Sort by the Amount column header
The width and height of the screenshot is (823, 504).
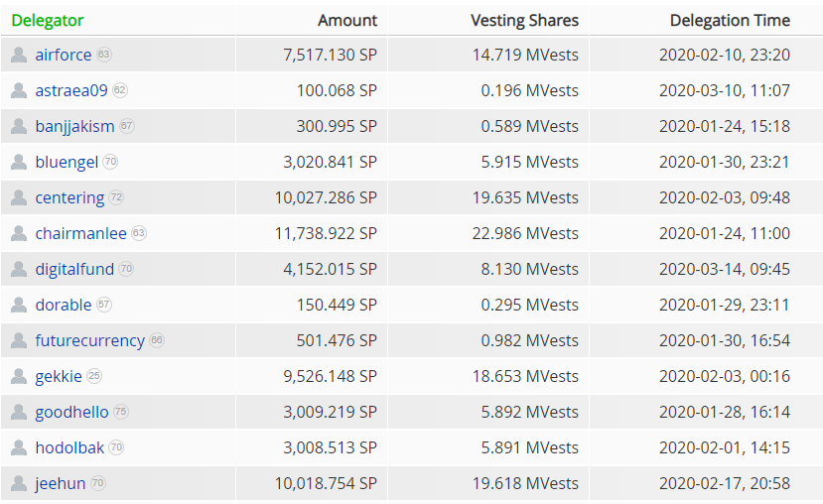(347, 20)
